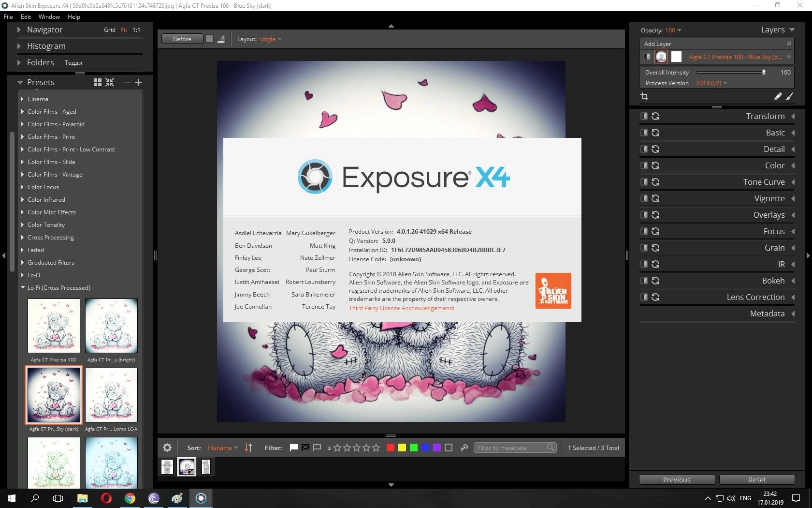Click Add Layer

[657, 44]
